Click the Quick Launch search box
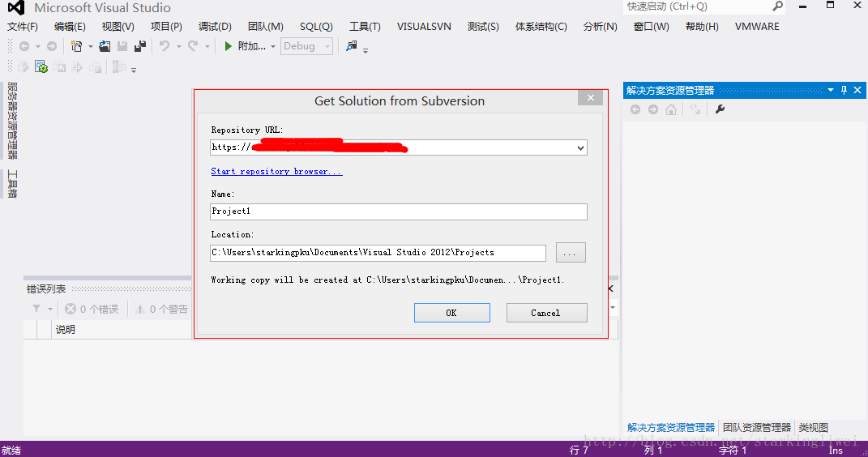Screen dimensions: 868x457 [x=703, y=6]
